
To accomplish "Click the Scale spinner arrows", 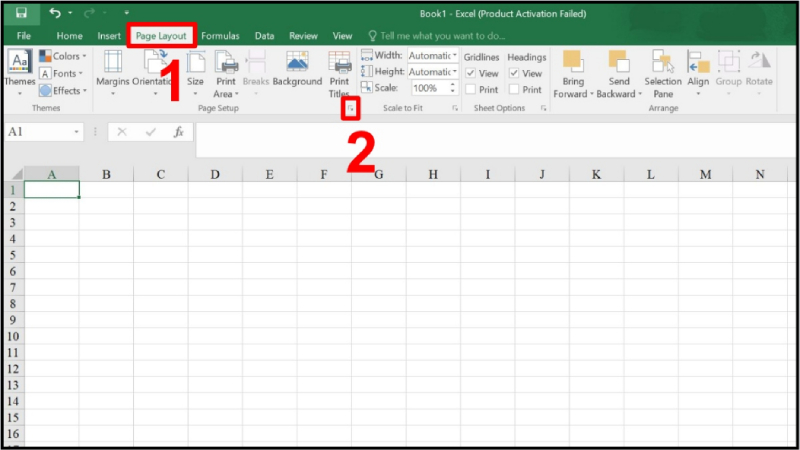I will (x=453, y=88).
